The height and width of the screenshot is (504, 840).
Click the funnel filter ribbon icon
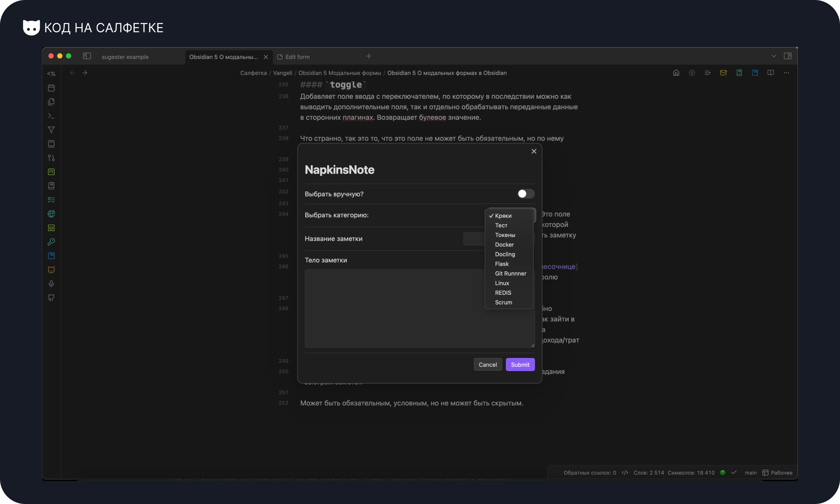[x=51, y=130]
